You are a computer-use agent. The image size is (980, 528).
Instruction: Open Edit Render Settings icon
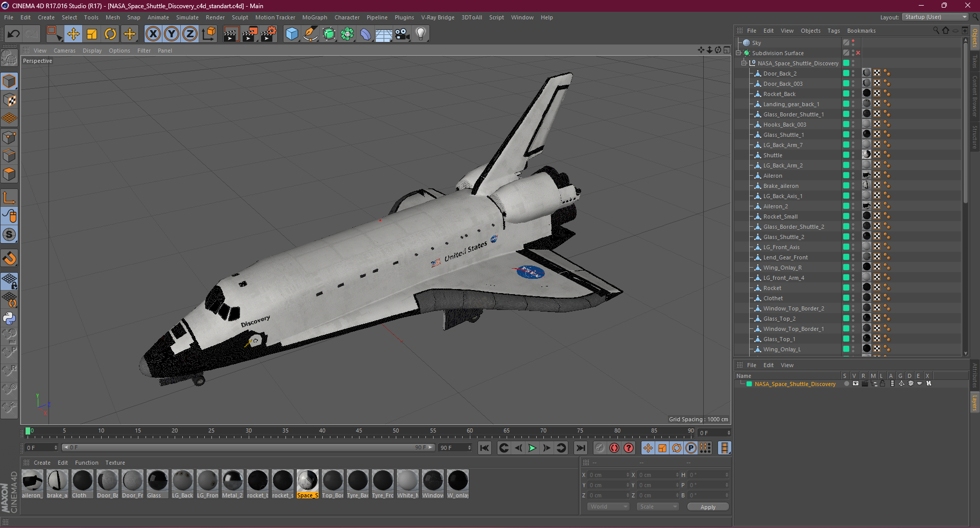click(269, 34)
